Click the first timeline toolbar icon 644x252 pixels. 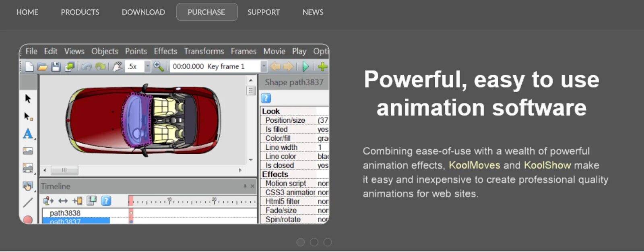(49, 200)
